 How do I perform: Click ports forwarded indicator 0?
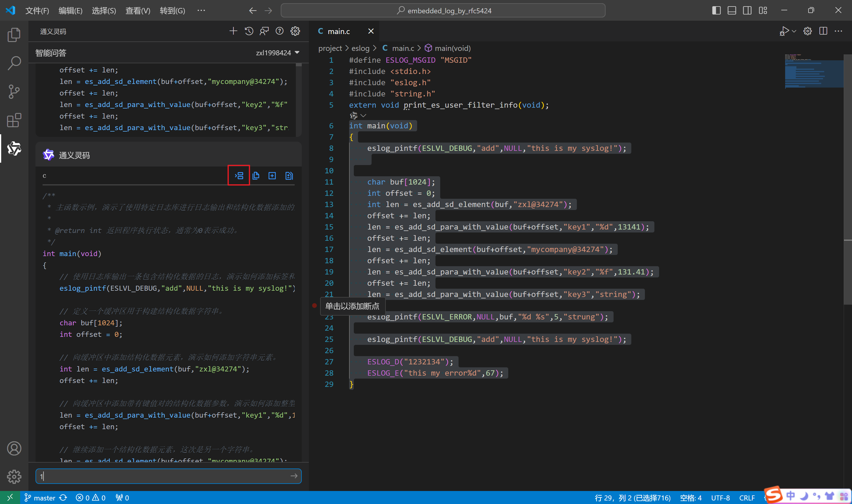tap(122, 498)
